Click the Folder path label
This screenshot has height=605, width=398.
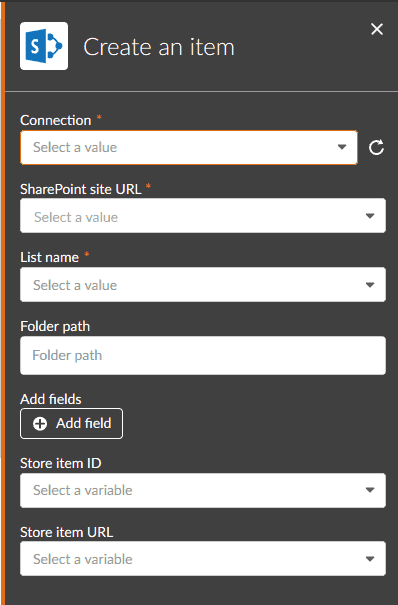coord(55,326)
